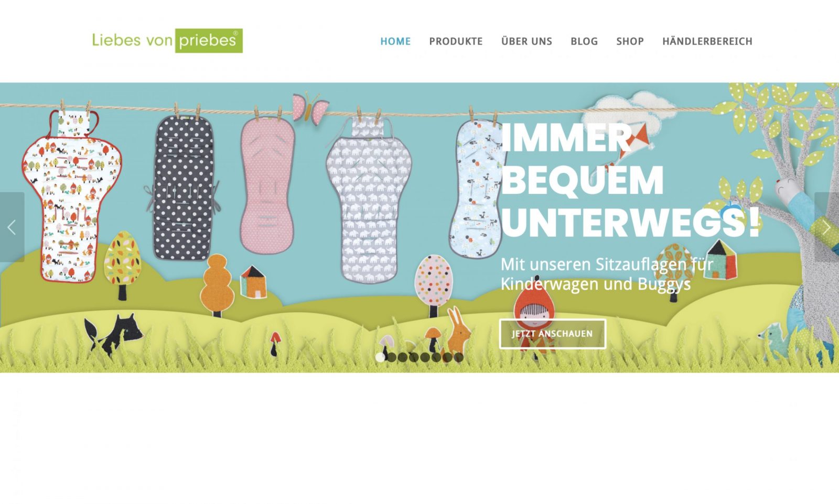Click the Immer bequem unterwegs headline
The height and width of the screenshot is (504, 839).
629,181
